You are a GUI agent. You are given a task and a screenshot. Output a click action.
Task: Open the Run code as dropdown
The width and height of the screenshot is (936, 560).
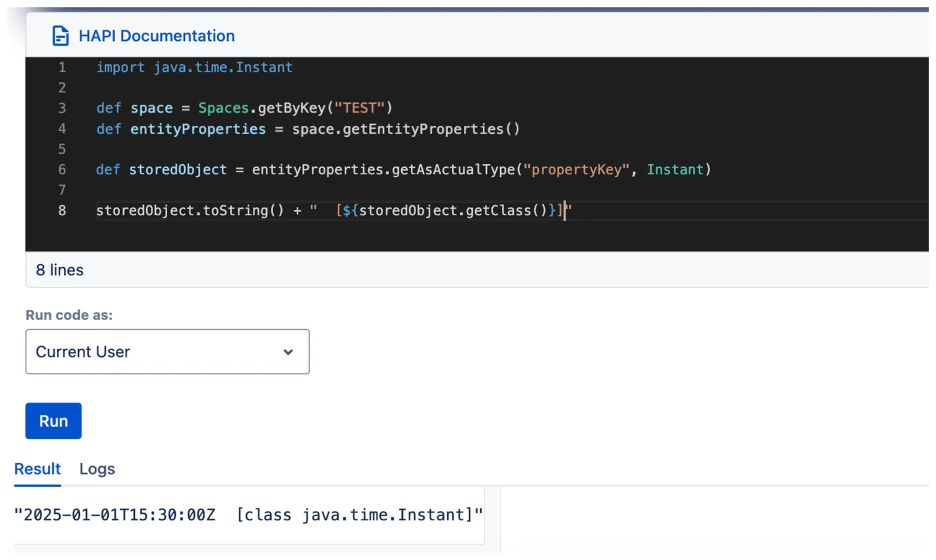point(167,351)
